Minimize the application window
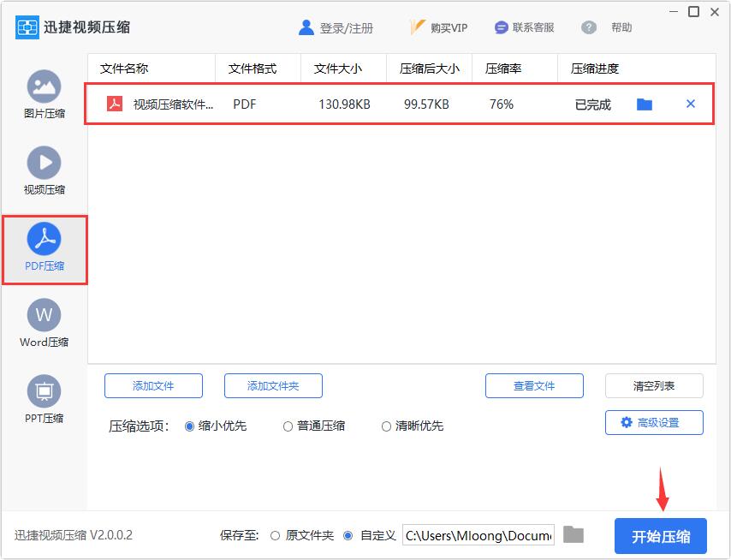The height and width of the screenshot is (560, 731). 673,12
